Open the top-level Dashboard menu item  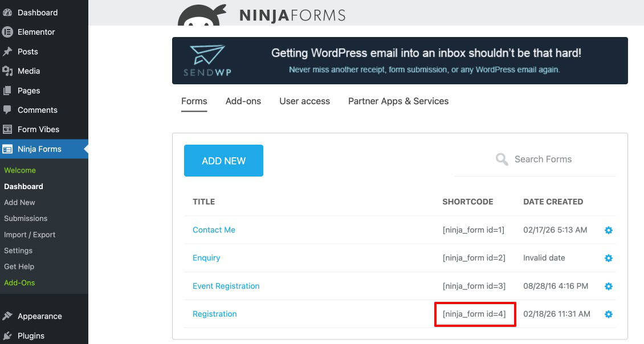point(44,13)
